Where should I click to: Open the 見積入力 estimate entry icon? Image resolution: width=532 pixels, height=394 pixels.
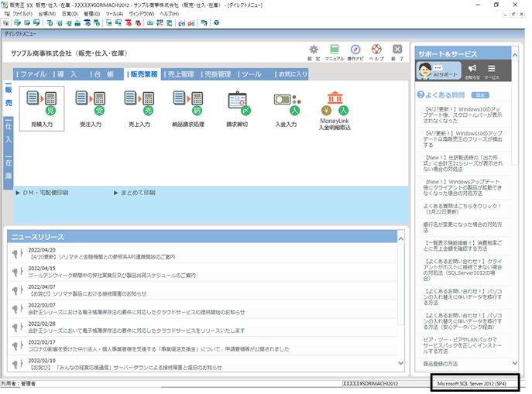pyautogui.click(x=42, y=108)
